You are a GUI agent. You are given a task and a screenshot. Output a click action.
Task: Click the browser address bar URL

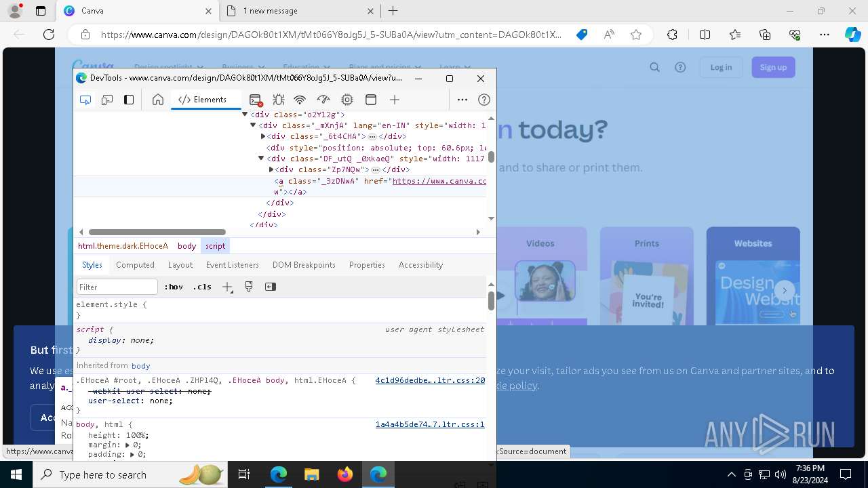pos(331,35)
